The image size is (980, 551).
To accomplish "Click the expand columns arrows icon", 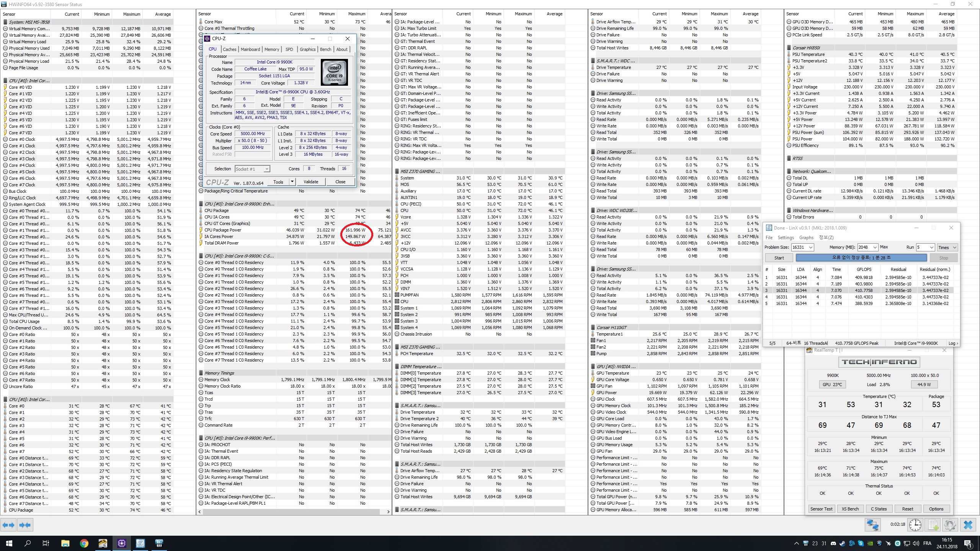I will pyautogui.click(x=8, y=525).
